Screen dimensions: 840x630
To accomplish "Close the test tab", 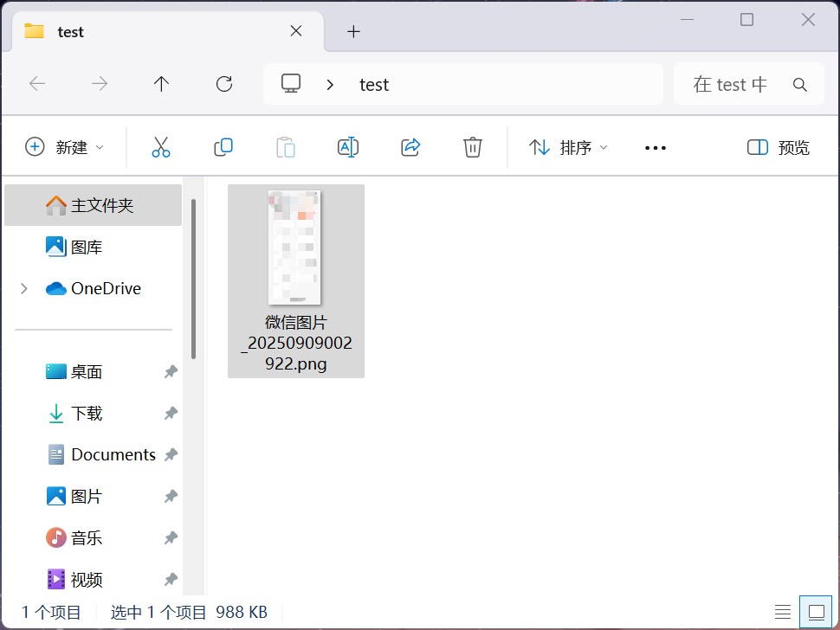I will pos(295,31).
